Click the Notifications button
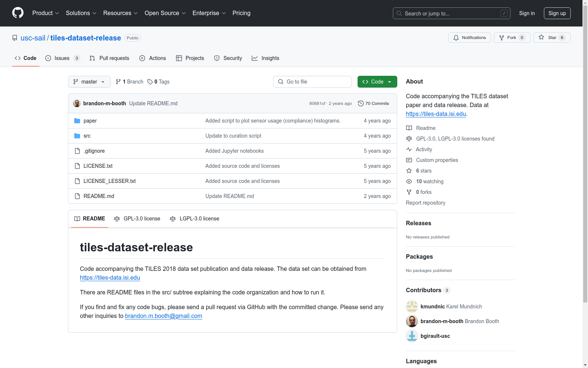The height and width of the screenshot is (368, 588). click(470, 38)
